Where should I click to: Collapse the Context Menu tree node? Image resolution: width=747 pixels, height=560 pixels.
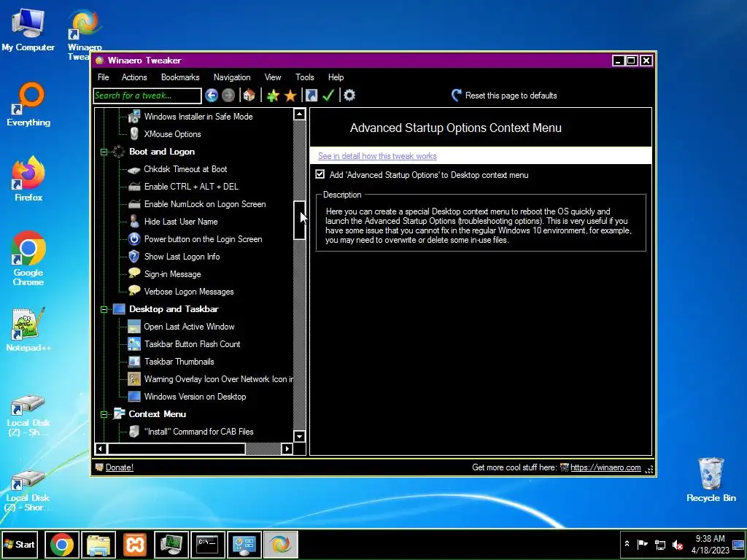[x=104, y=414]
